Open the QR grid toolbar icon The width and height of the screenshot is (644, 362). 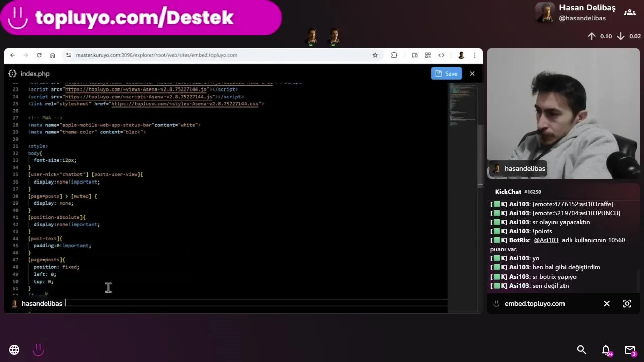[x=428, y=55]
